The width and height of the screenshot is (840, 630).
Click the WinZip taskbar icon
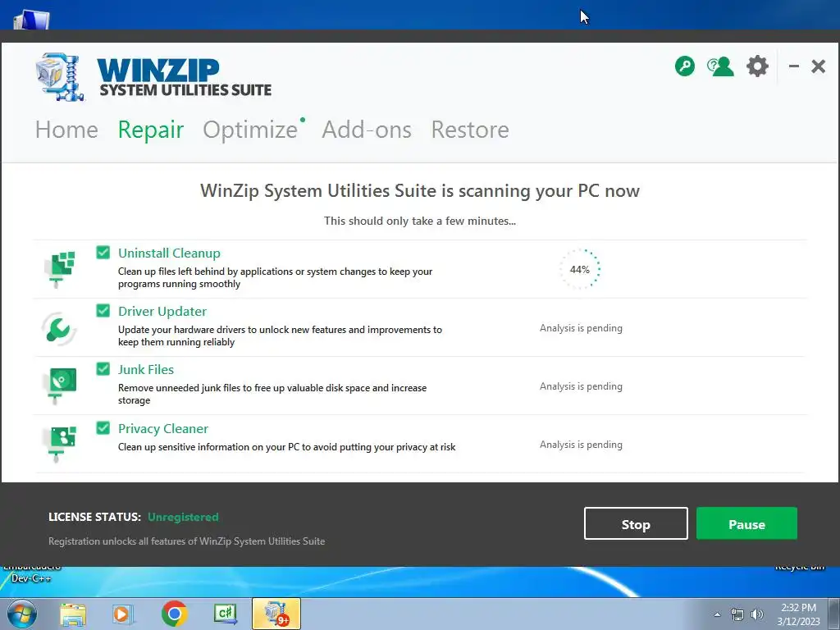point(276,614)
